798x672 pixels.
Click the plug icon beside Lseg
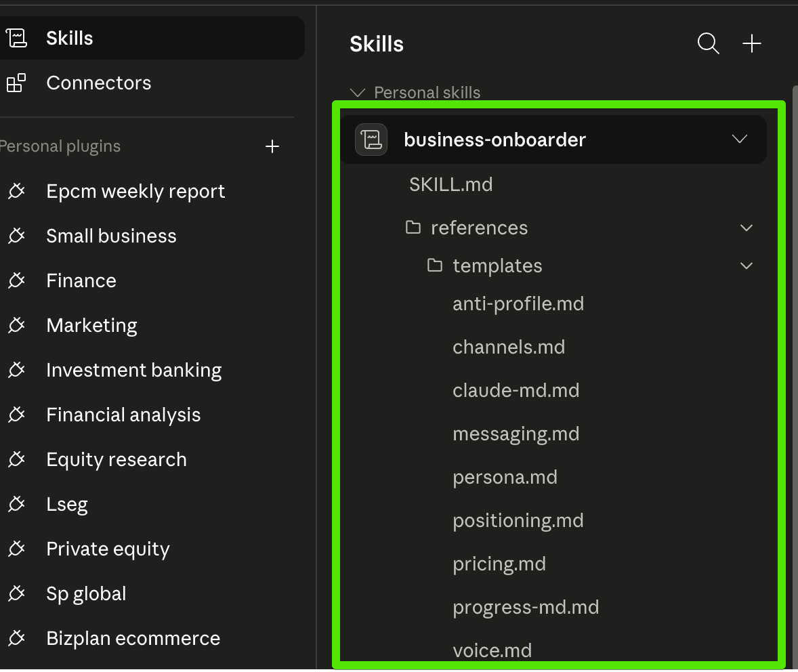(16, 505)
